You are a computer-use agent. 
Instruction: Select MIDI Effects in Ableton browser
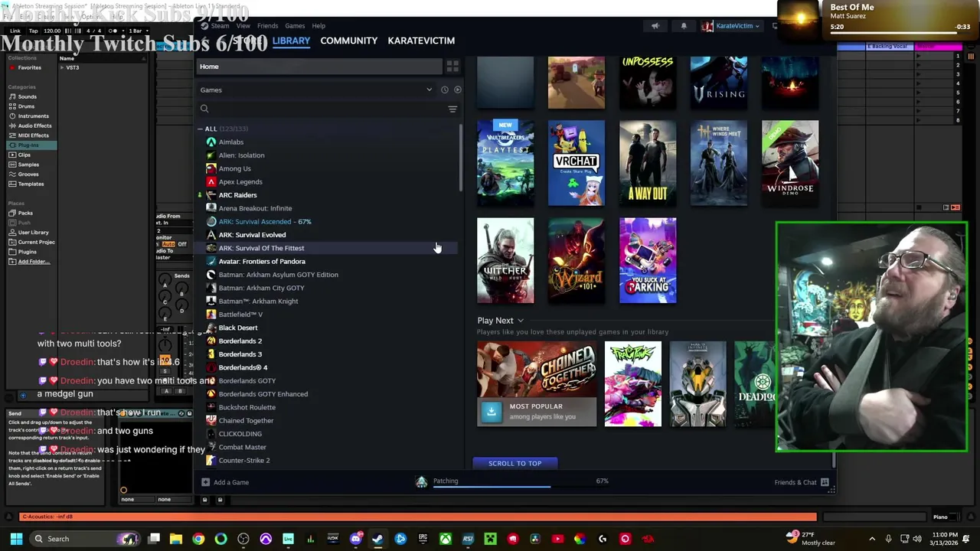click(33, 135)
